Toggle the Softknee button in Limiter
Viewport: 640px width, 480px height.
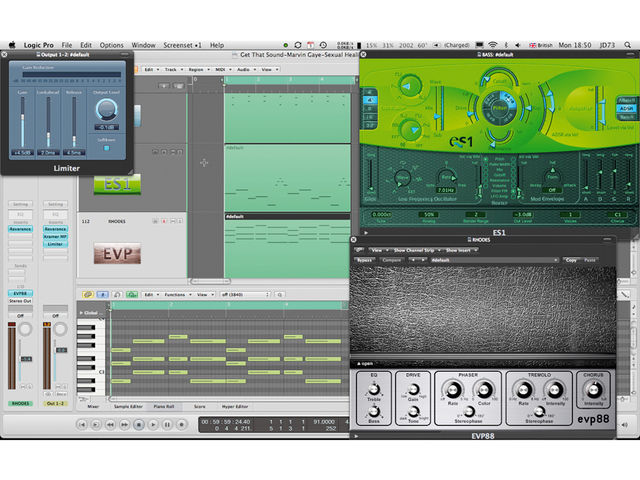click(107, 148)
